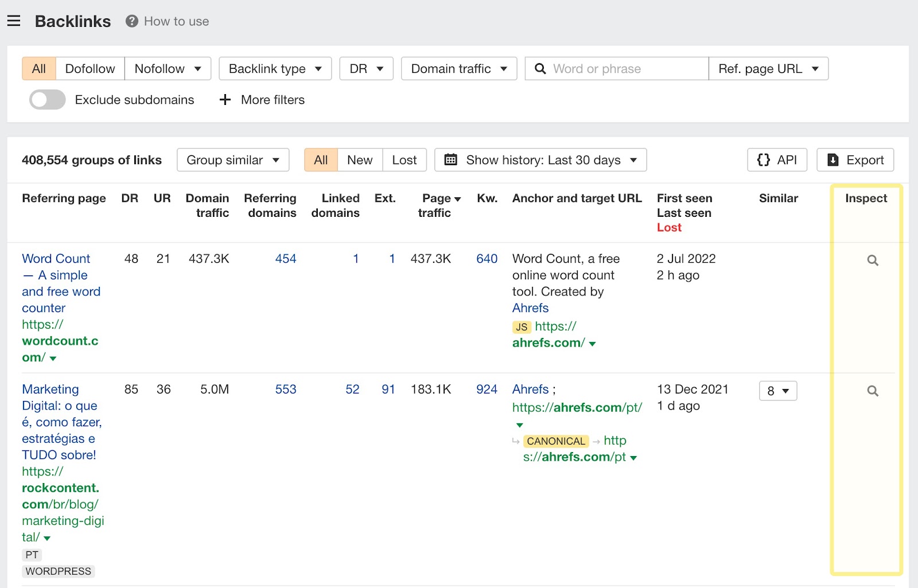Image resolution: width=918 pixels, height=588 pixels.
Task: Switch to the New links tab
Action: [x=359, y=160]
